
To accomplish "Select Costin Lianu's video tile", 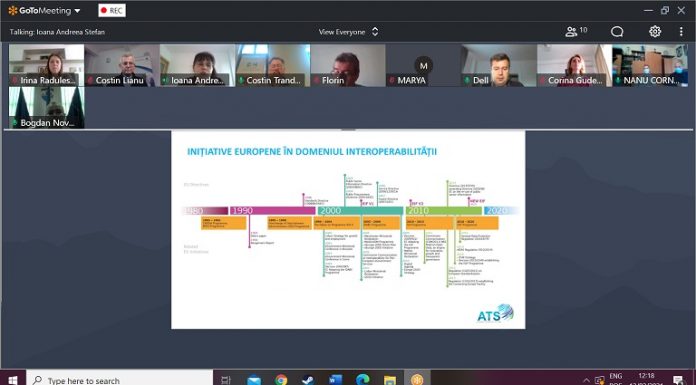I will 122,65.
